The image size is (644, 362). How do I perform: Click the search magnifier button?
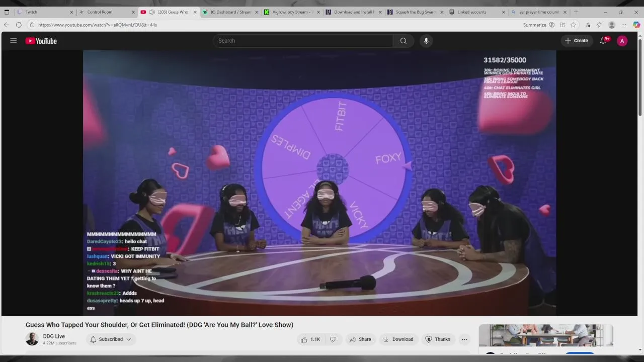(404, 41)
